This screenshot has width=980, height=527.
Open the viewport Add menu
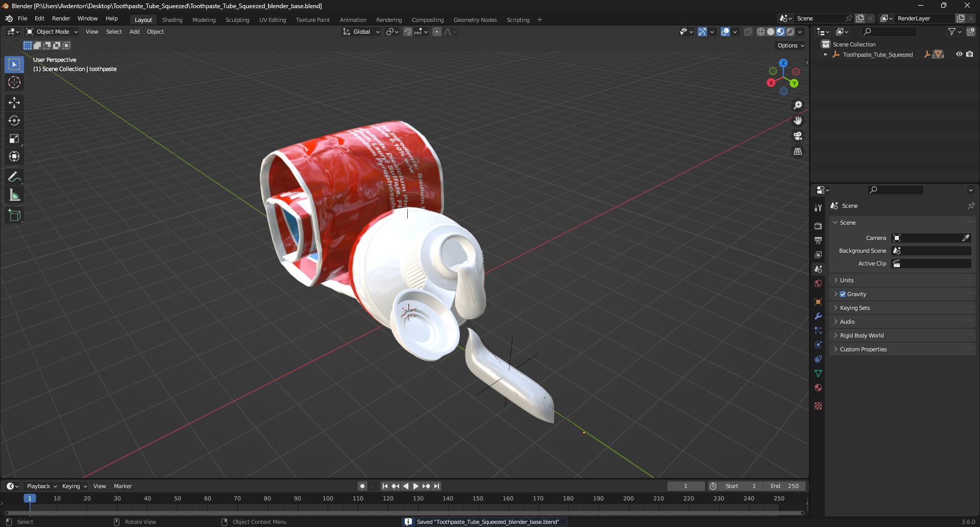click(134, 32)
